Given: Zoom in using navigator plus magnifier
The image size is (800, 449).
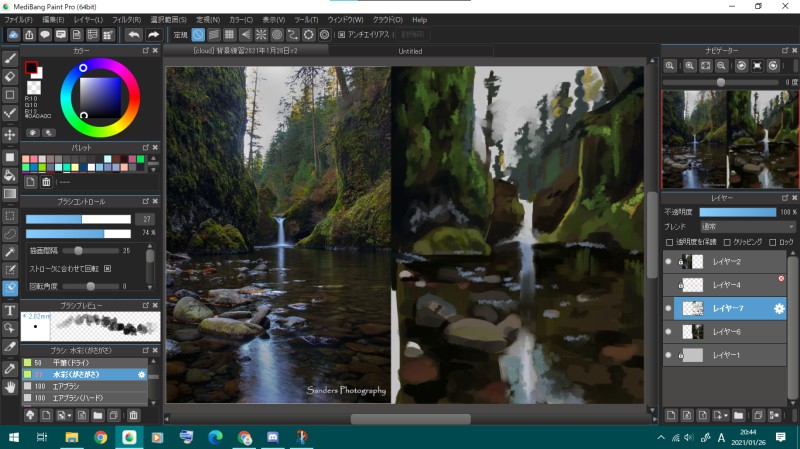Looking at the screenshot, I should click(x=689, y=66).
